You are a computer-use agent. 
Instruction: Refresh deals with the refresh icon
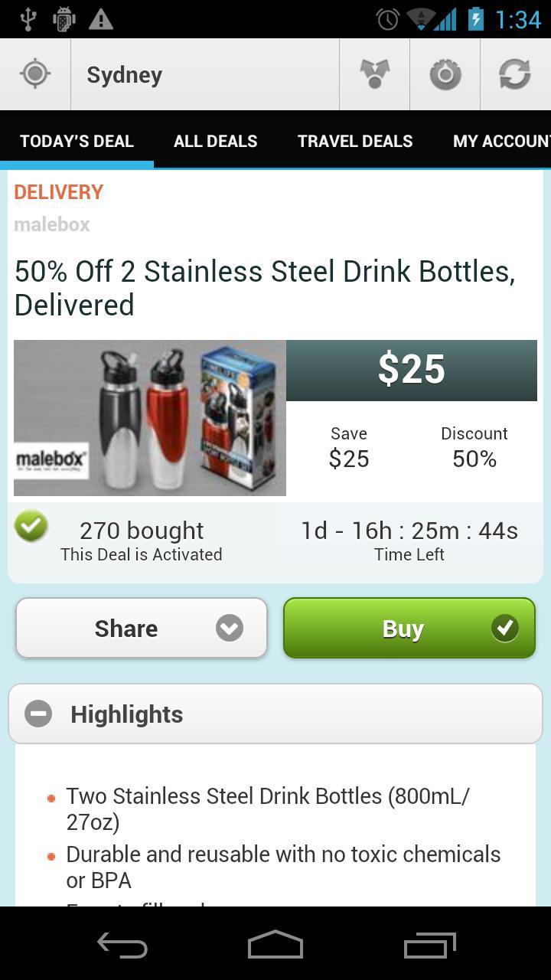click(x=515, y=74)
